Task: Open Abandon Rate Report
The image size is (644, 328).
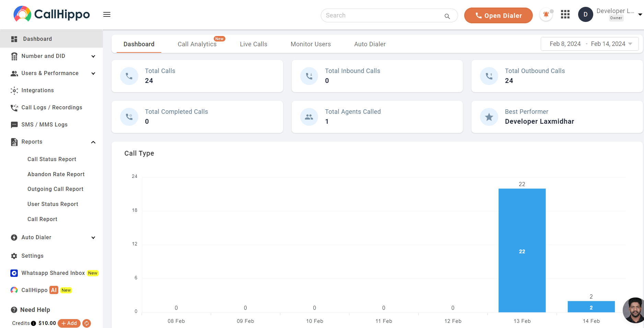Action: tap(56, 174)
